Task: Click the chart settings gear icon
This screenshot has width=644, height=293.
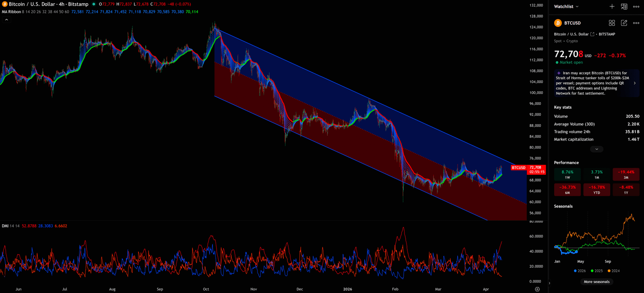Action: (537, 289)
